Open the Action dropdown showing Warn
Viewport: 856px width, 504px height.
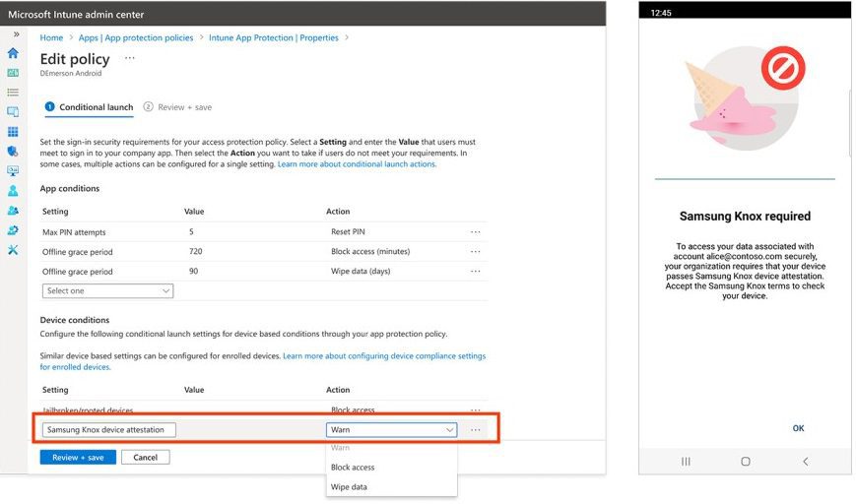(x=391, y=430)
